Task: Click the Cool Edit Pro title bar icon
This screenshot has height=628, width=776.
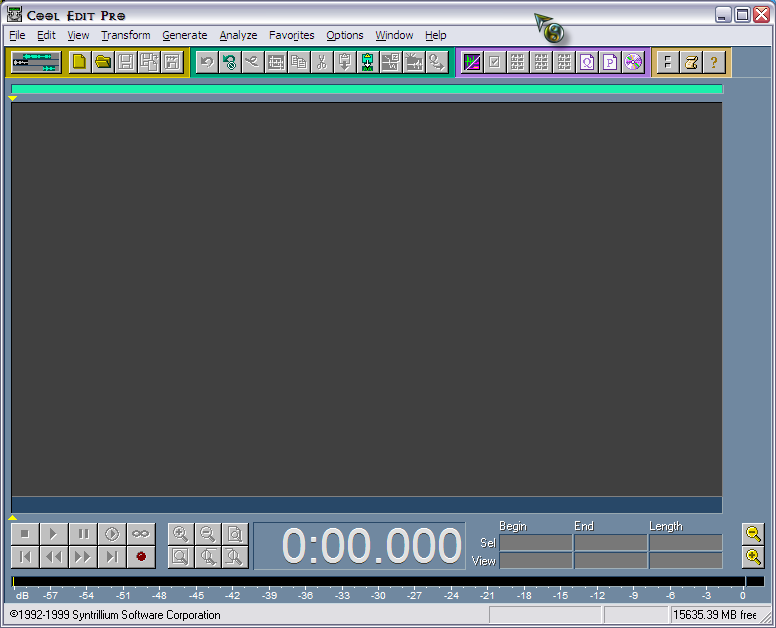Action: 14,14
